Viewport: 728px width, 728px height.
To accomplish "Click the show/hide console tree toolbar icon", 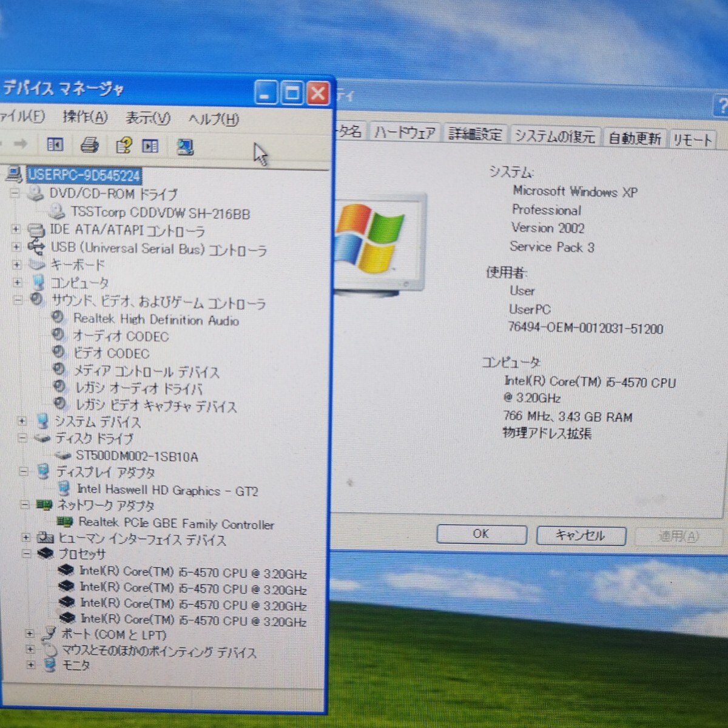I will pyautogui.click(x=55, y=144).
